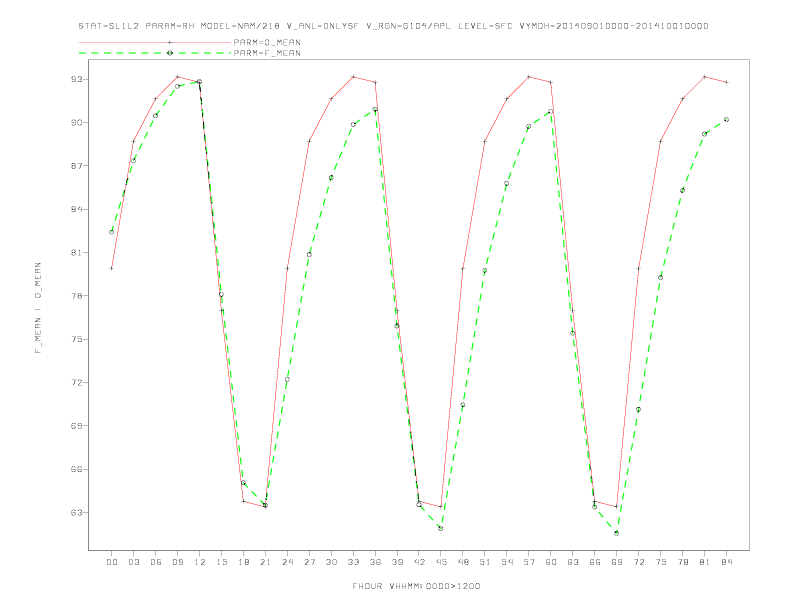Viewport: 792px width, 612px height.
Task: Click the 90 tick on the y-axis
Action: [x=76, y=123]
